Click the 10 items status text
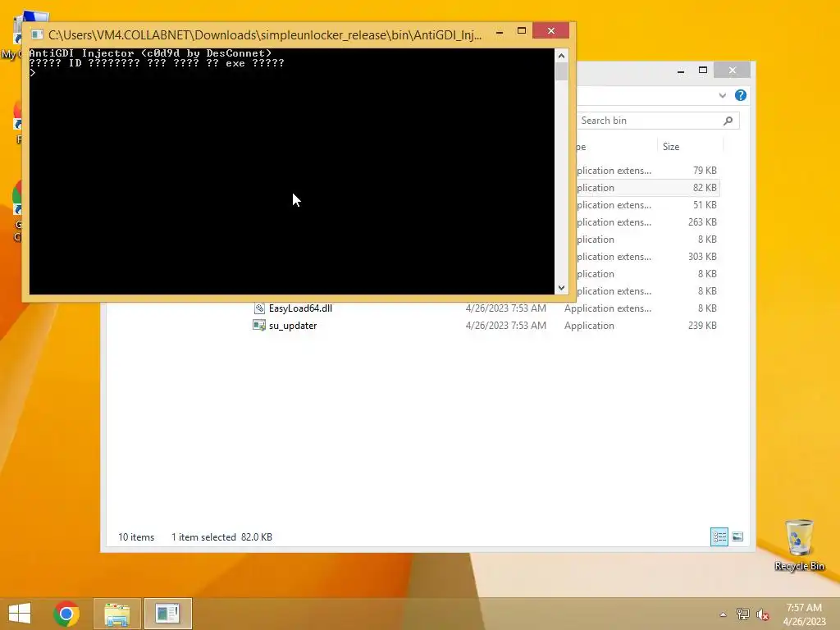 click(x=136, y=536)
